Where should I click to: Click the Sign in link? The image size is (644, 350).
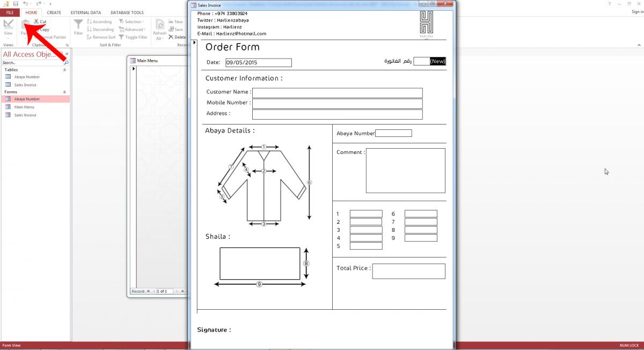(x=638, y=12)
